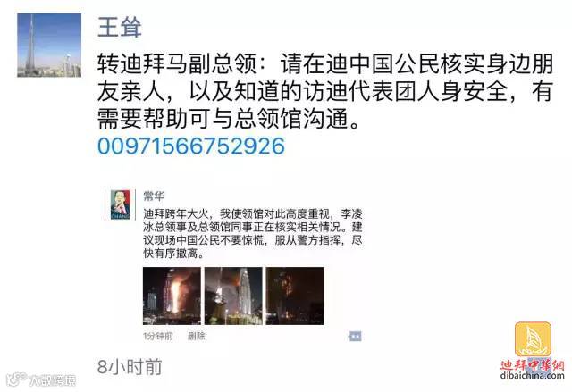Image resolution: width=572 pixels, height=392 pixels.
Task: Click the Weibo watermark username text
Action: [x=53, y=380]
